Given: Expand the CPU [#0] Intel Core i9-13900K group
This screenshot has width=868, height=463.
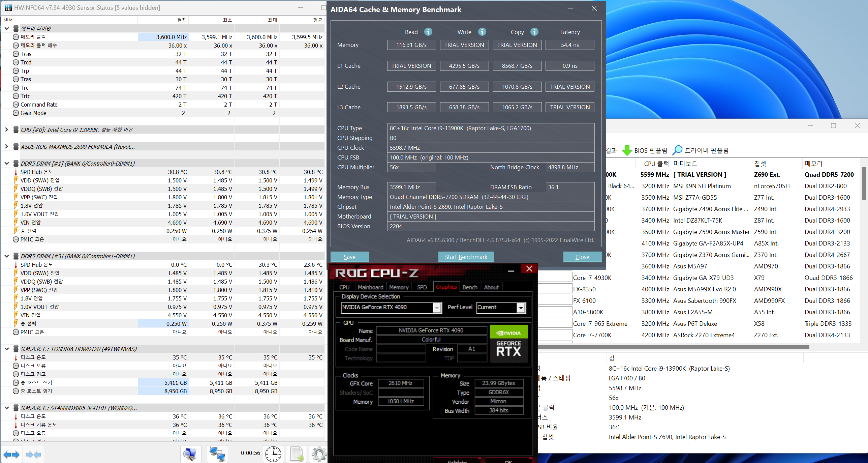Looking at the screenshot, I should (x=6, y=130).
